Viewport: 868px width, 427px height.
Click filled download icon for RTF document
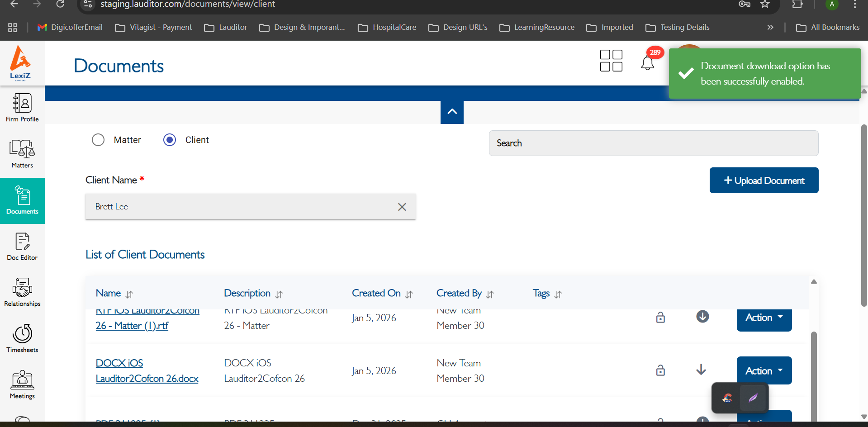pyautogui.click(x=702, y=317)
